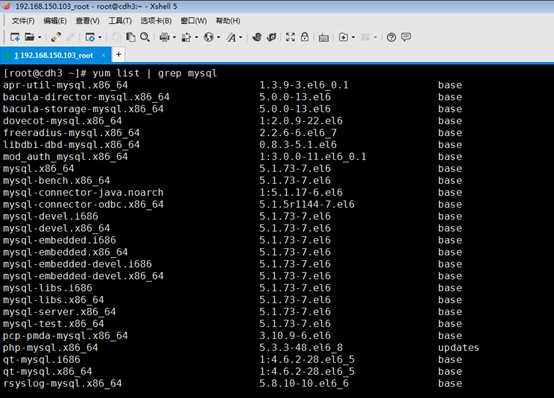554x398 pixels.
Task: Open the session Properties icon
Action: (90, 37)
